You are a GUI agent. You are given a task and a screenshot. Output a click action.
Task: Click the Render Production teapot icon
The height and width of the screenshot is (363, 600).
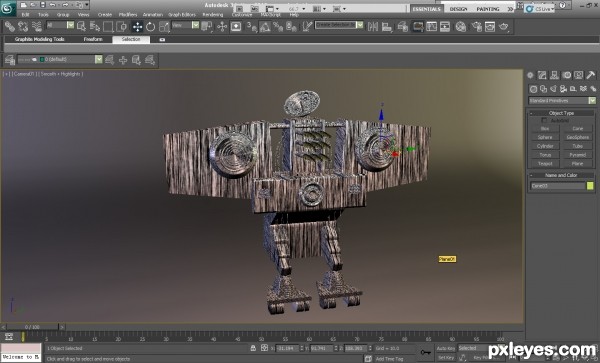tap(504, 26)
